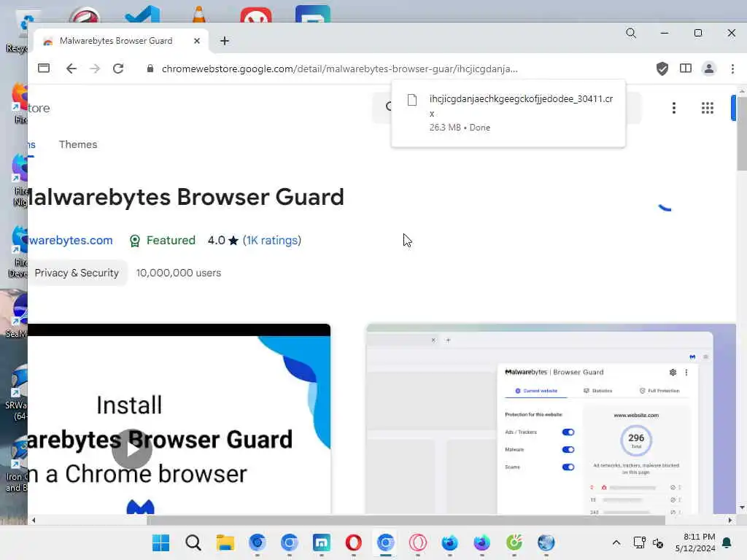
Task: Open the tab overview icon left of Back
Action: click(x=44, y=68)
